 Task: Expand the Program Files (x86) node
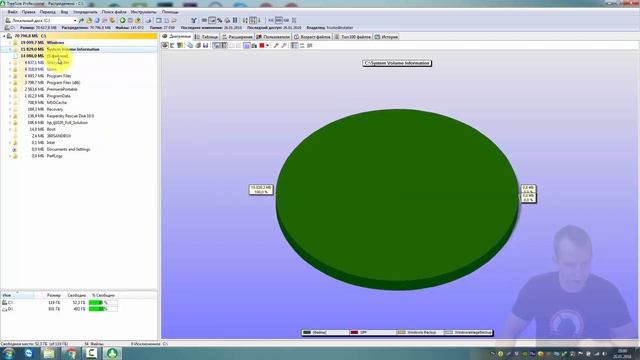[x=10, y=82]
